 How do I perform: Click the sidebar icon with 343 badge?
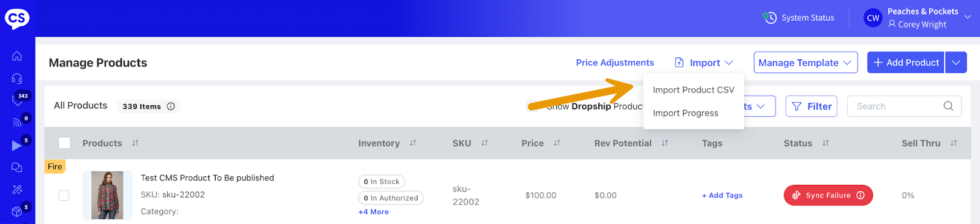17,101
